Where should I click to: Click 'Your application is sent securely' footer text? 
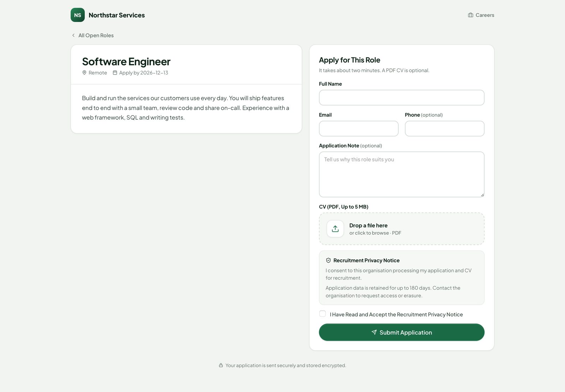click(286, 366)
